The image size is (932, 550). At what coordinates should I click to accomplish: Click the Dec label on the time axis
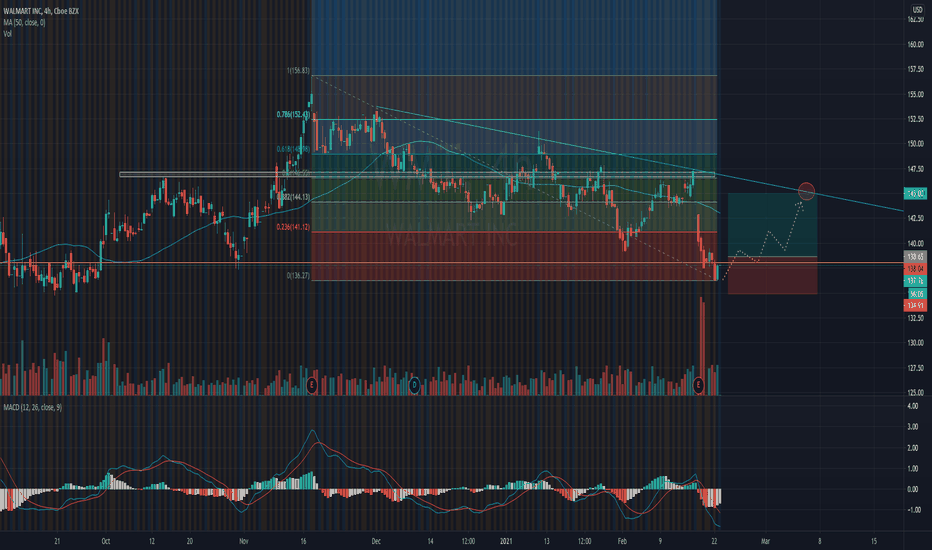coord(376,541)
